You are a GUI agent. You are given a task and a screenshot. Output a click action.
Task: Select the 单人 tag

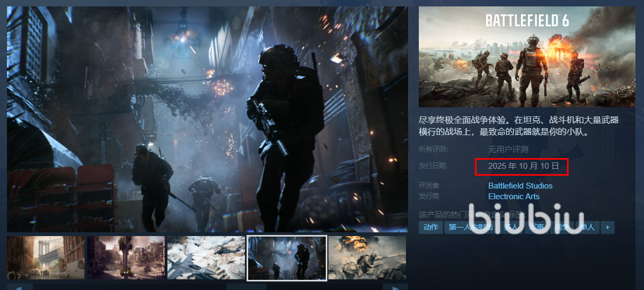(587, 228)
